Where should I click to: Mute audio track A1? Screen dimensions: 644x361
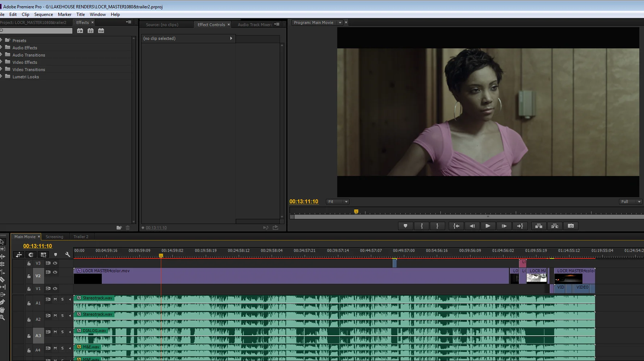point(55,299)
